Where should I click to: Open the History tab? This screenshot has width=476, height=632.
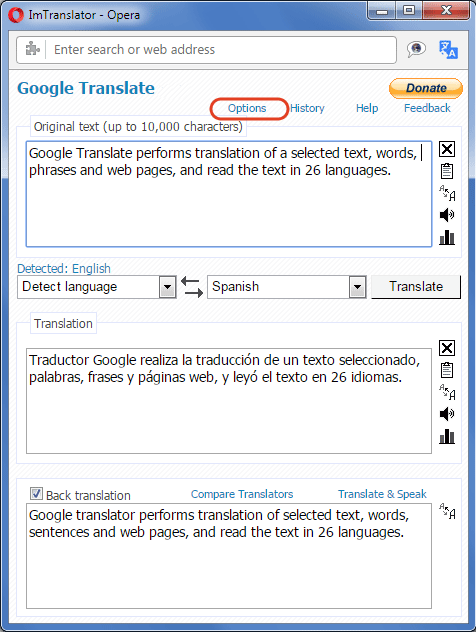pyautogui.click(x=307, y=108)
